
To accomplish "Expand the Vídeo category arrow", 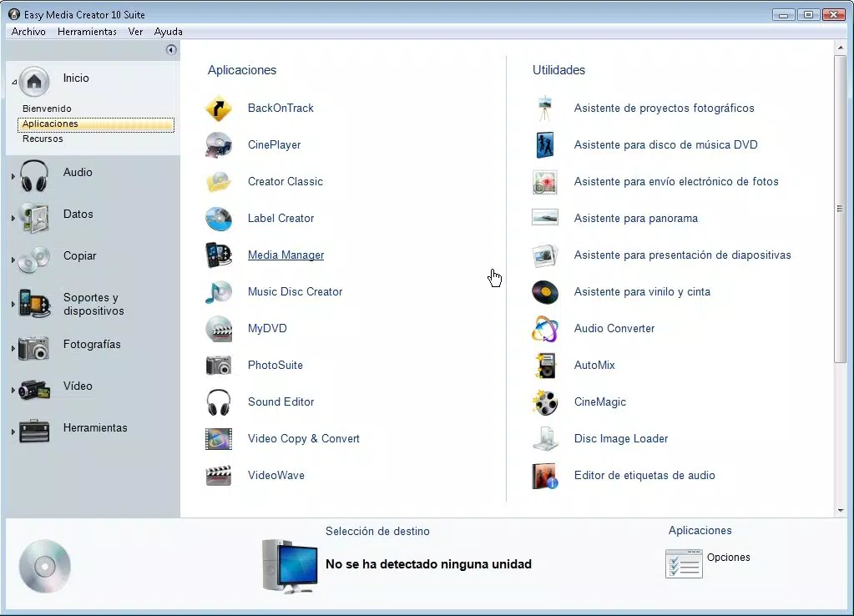I will [x=13, y=390].
